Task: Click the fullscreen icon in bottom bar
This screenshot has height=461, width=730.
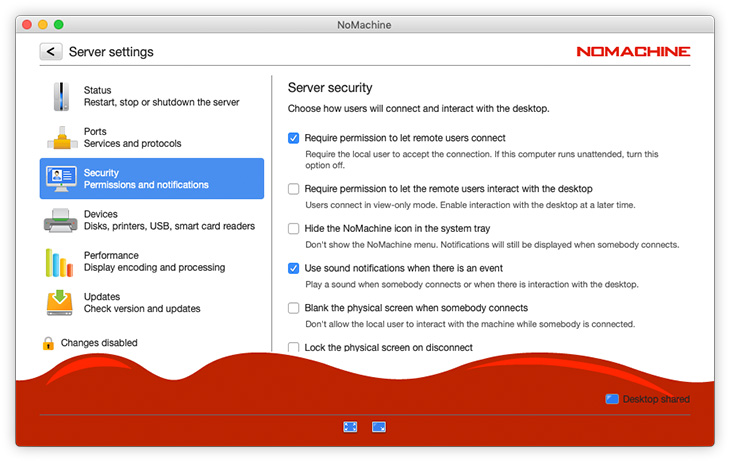Action: click(350, 427)
